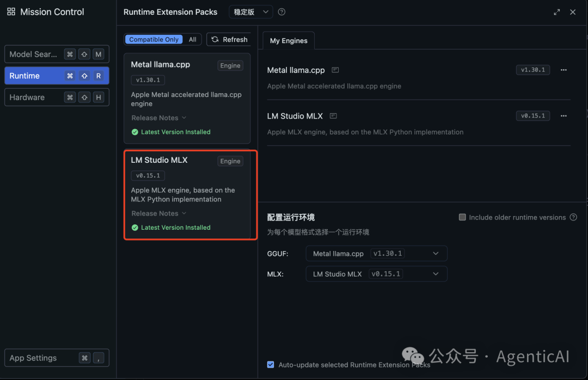Open the three-dot menu for Metal llama.cpp
The height and width of the screenshot is (380, 588).
(x=563, y=70)
